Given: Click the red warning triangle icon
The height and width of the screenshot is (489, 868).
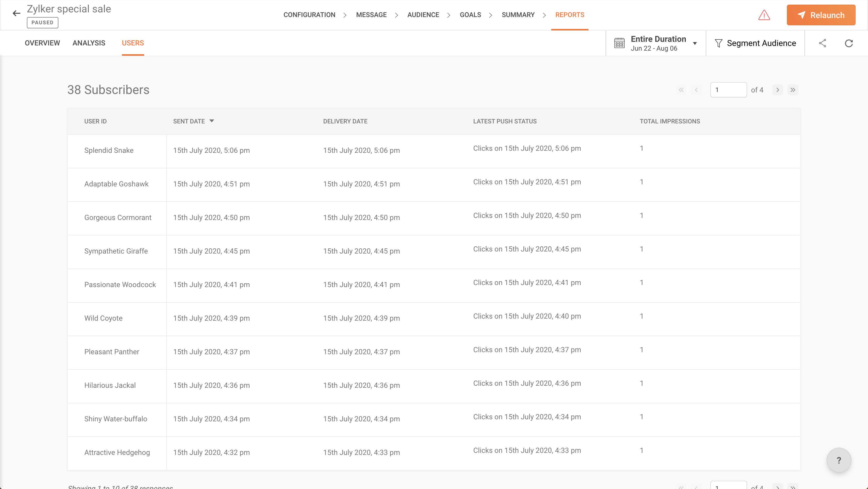Looking at the screenshot, I should tap(764, 15).
